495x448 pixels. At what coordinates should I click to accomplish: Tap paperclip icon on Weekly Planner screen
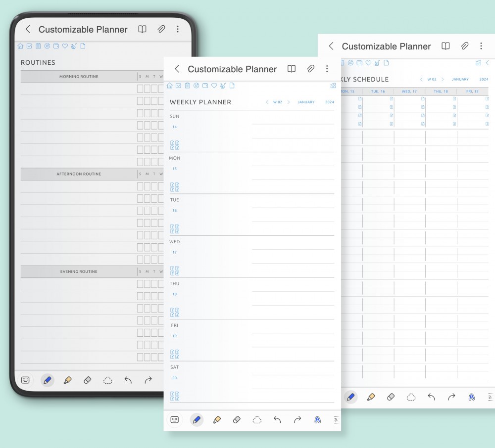[311, 69]
